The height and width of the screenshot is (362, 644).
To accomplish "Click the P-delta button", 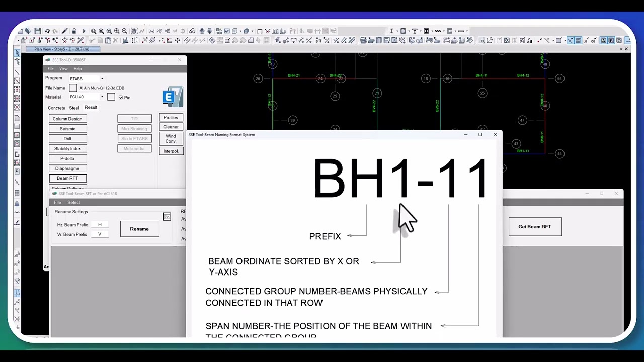I will 67,158.
